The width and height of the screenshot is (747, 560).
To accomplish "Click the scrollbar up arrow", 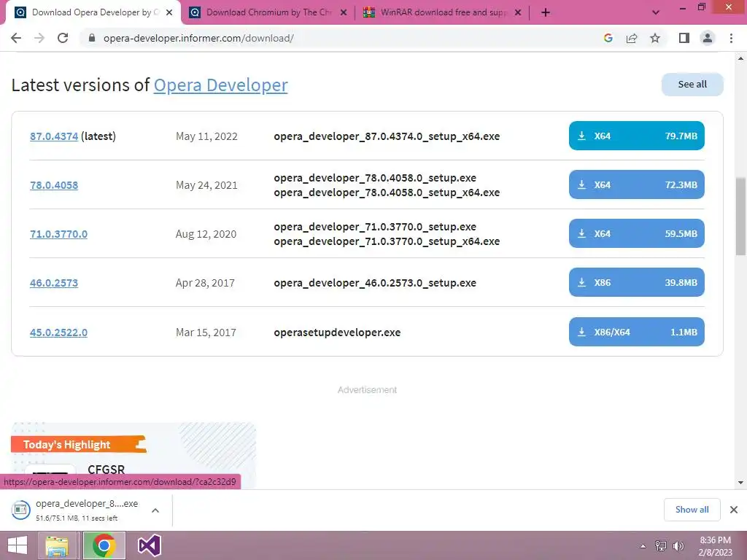I will (x=740, y=58).
